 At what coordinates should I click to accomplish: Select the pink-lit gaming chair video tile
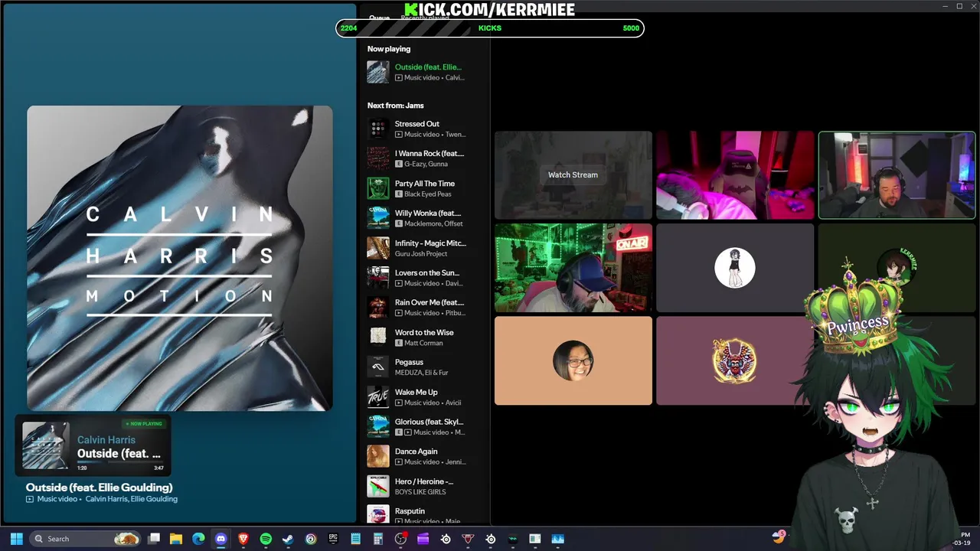[735, 175]
